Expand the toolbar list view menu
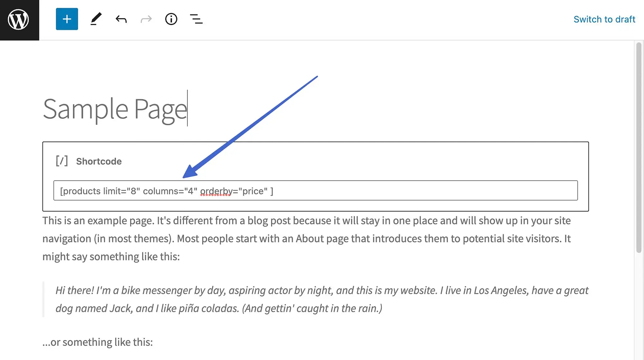The height and width of the screenshot is (360, 644). [196, 19]
